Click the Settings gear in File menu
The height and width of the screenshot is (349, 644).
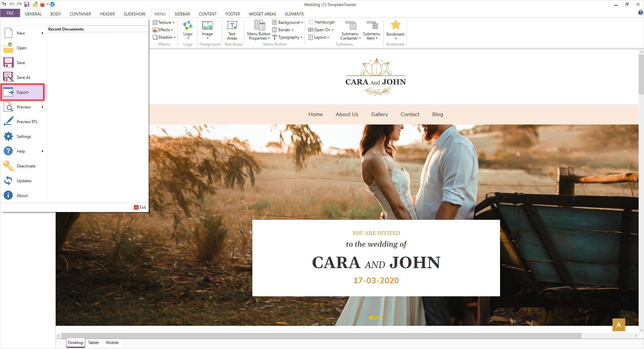pyautogui.click(x=8, y=137)
